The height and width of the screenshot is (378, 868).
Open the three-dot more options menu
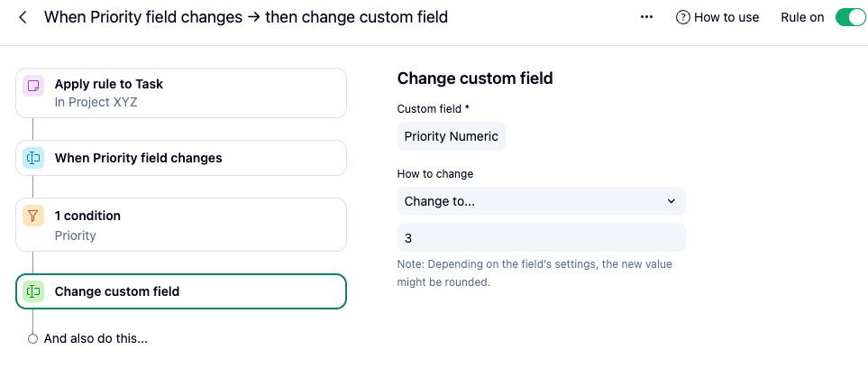coord(646,17)
